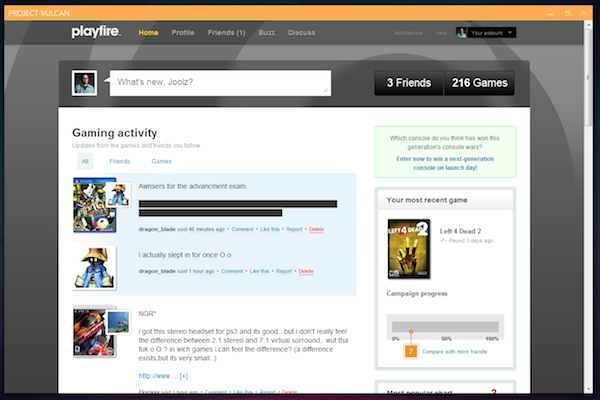Click the "Campaign progress" label
600x400 pixels.
[417, 294]
